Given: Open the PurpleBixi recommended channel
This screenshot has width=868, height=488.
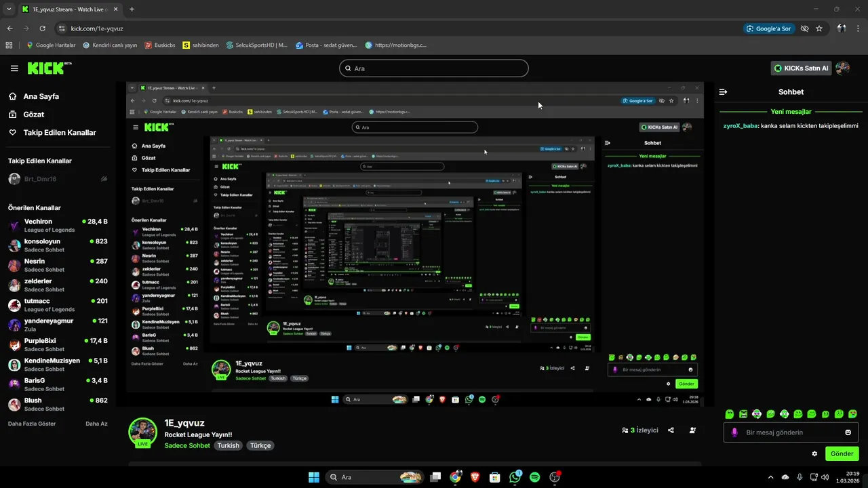Looking at the screenshot, I should point(58,344).
